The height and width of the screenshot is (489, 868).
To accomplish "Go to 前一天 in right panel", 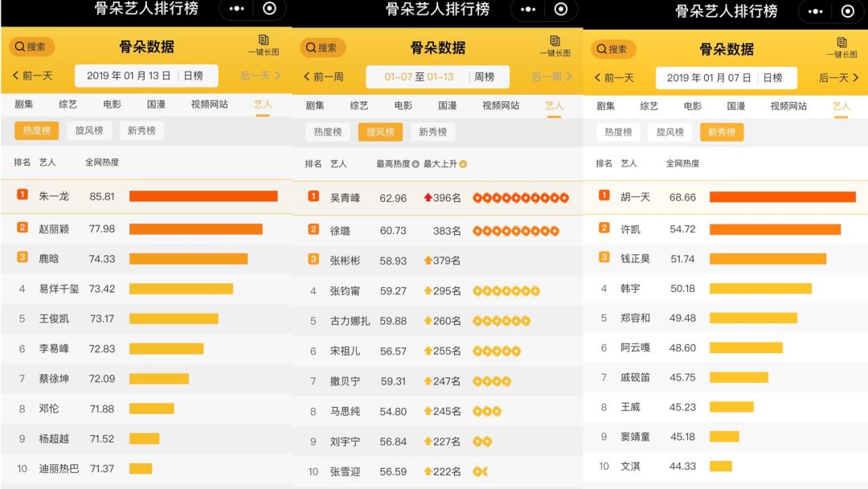I will (614, 78).
